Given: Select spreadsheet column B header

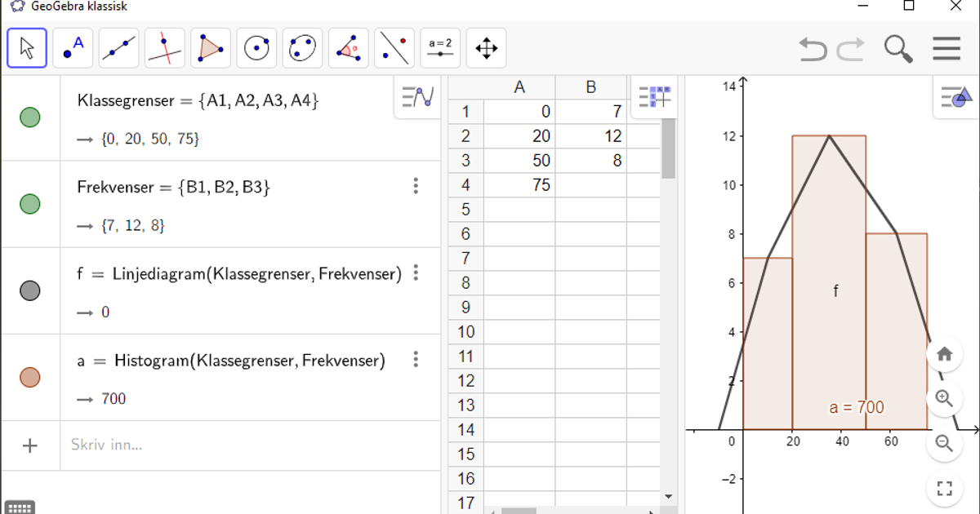Looking at the screenshot, I should [x=591, y=87].
